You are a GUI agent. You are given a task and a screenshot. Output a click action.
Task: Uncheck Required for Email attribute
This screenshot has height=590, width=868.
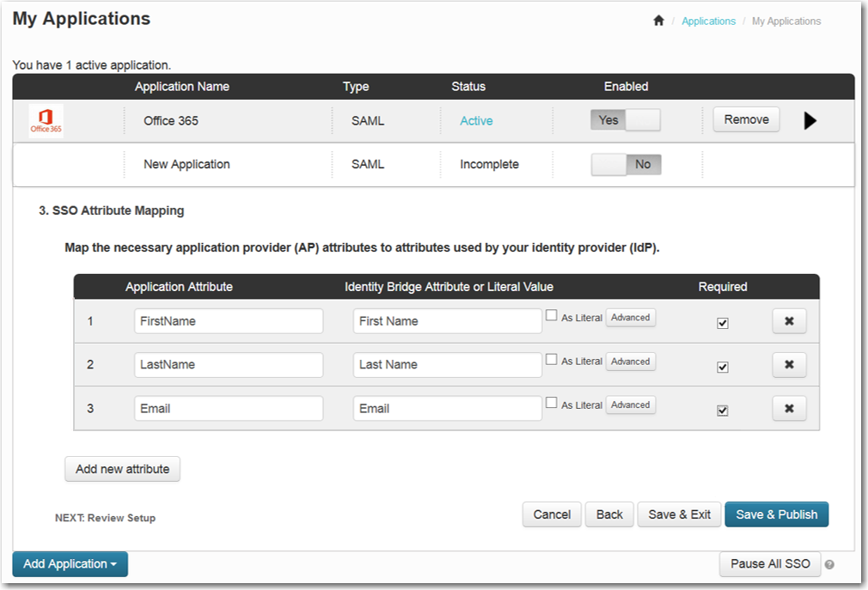tap(723, 411)
